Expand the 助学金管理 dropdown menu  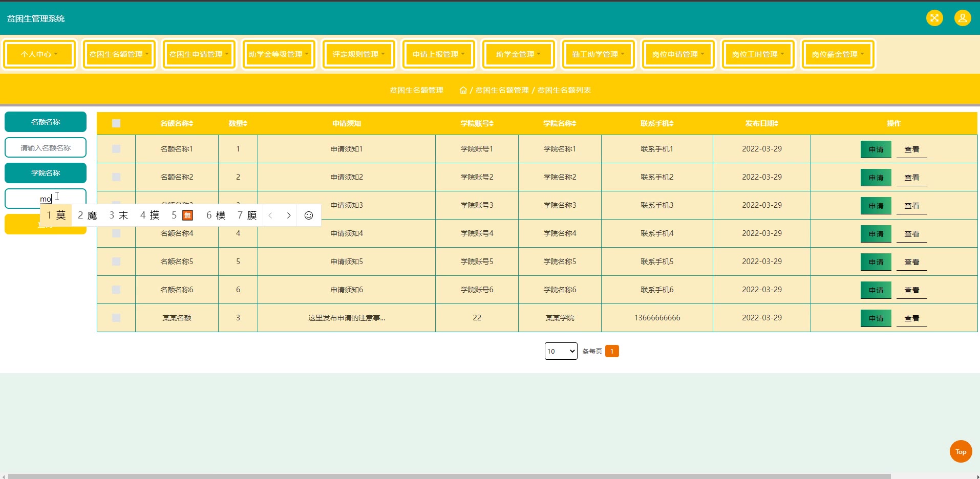point(518,54)
